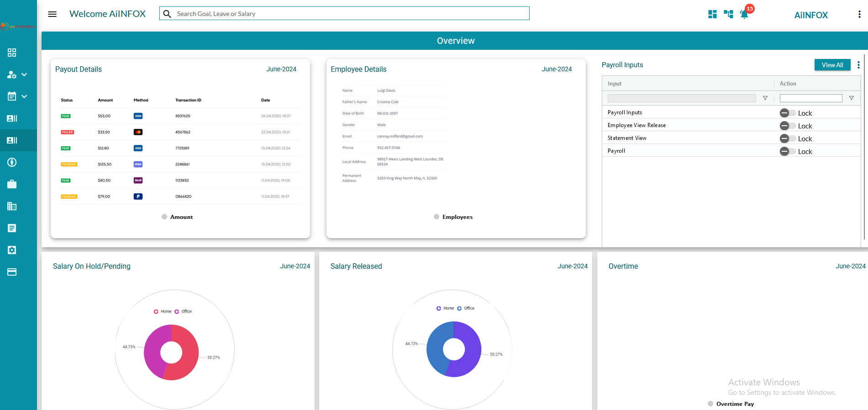Click the PENDING badge in the $125,50 row
The image size is (868, 410).
(69, 165)
